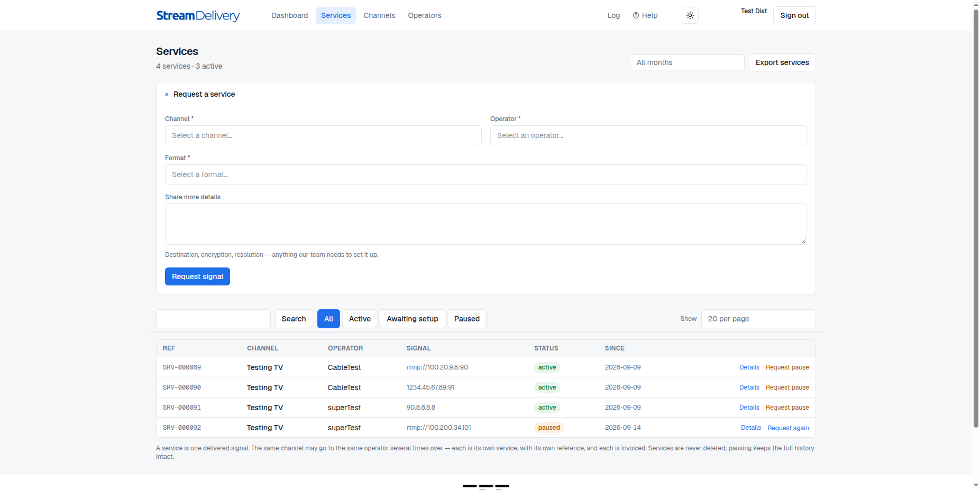Open the Services nav tab
980x490 pixels.
[336, 15]
